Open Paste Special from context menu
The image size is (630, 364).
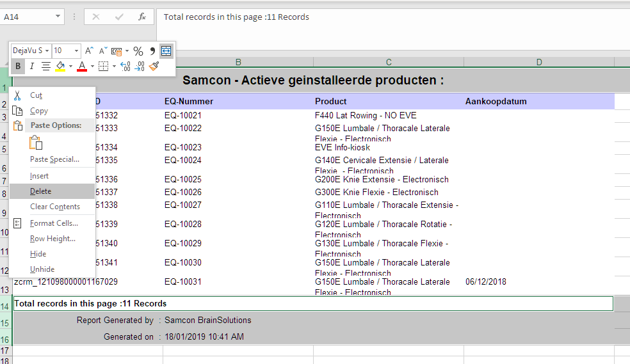click(x=52, y=159)
